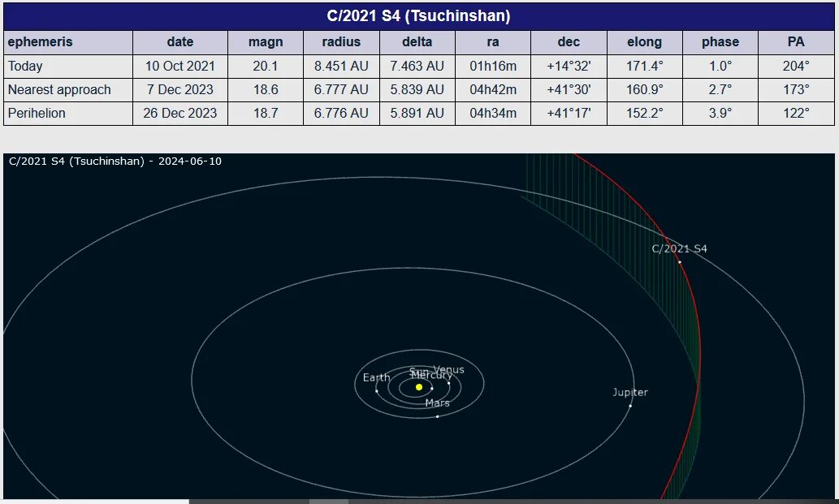839x504 pixels.
Task: Click elongation value 171.4°
Action: 644,66
